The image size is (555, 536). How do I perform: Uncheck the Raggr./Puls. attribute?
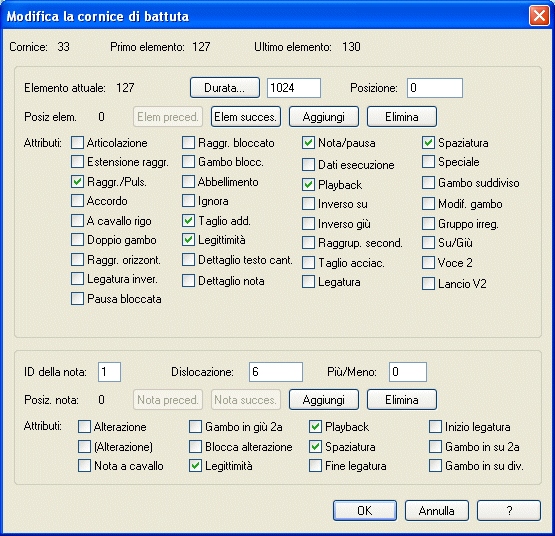click(x=77, y=182)
